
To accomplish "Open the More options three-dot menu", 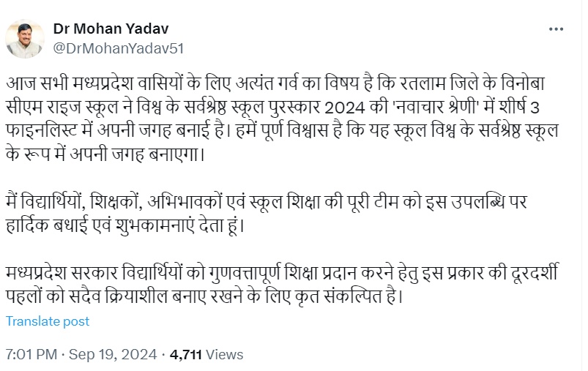I will 557,29.
